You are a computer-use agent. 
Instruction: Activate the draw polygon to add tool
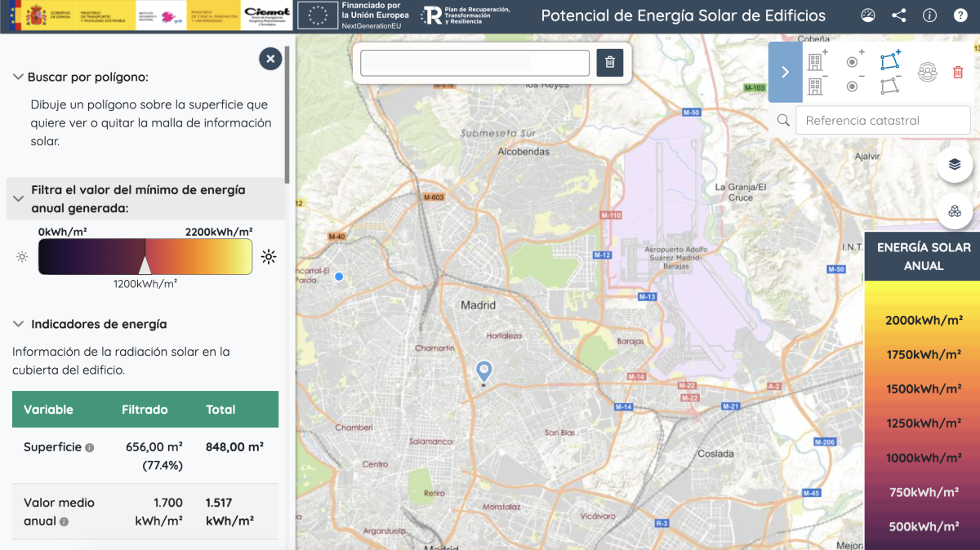click(889, 62)
